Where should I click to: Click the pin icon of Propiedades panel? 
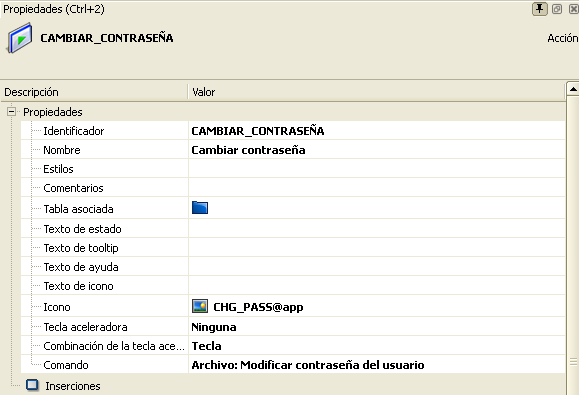click(x=539, y=8)
